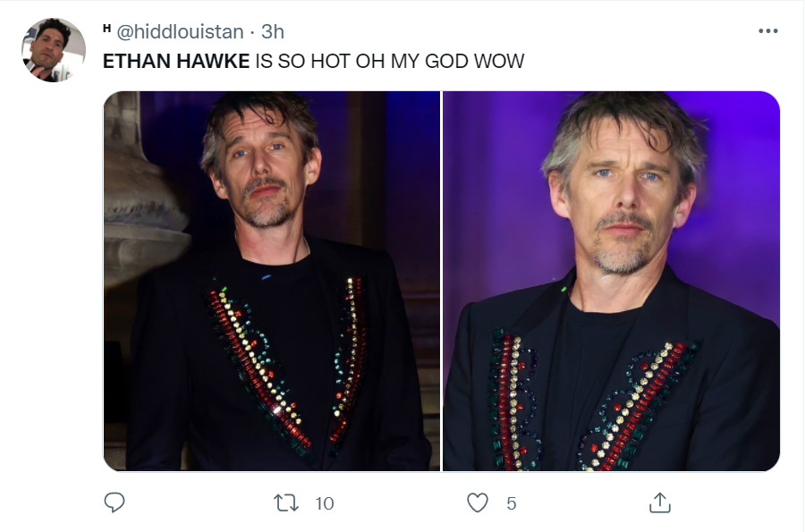Open the @hiddlouistan profile handle

[x=180, y=31]
